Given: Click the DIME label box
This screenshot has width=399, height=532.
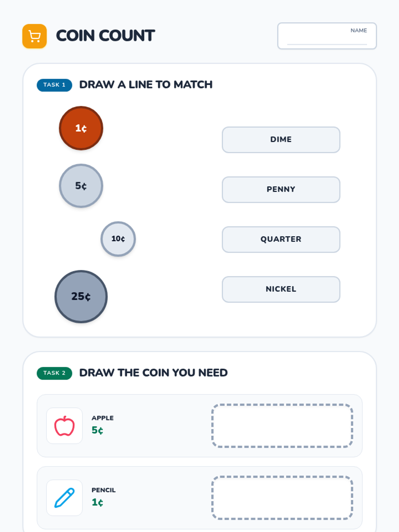Looking at the screenshot, I should point(281,140).
